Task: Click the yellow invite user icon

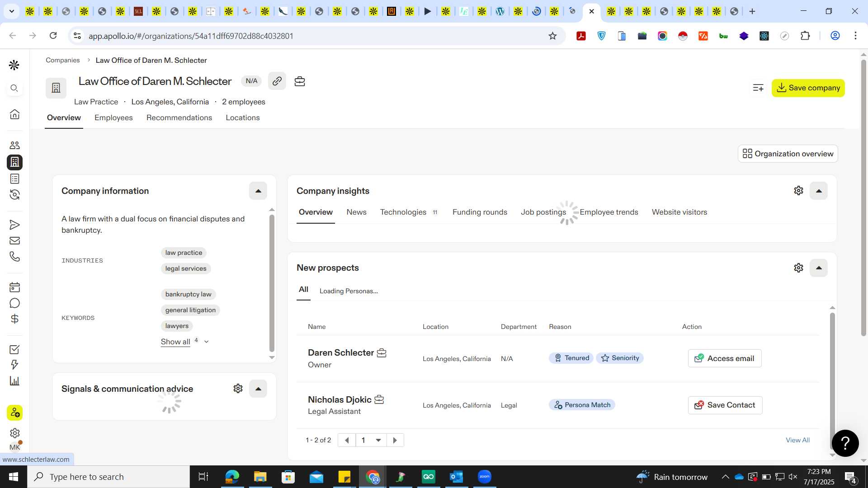Action: tap(14, 413)
